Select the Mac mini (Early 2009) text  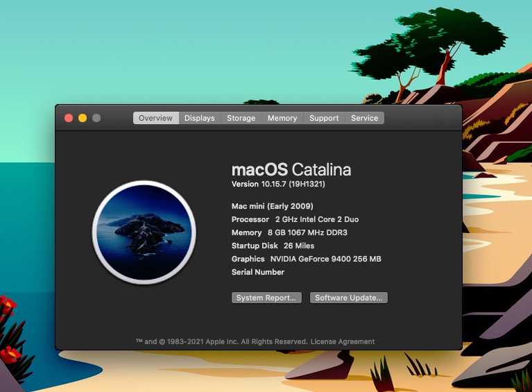point(272,206)
